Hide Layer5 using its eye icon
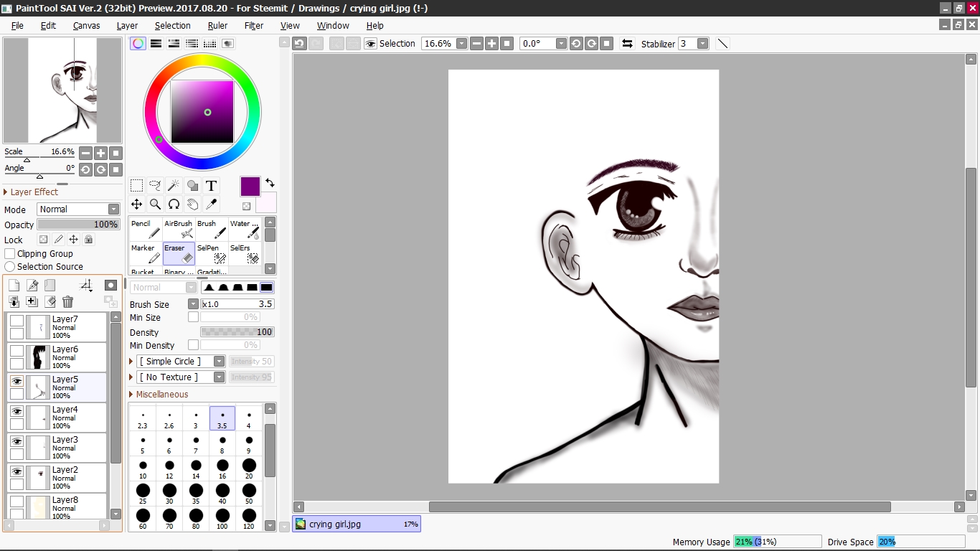This screenshot has height=551, width=980. pos(17,382)
